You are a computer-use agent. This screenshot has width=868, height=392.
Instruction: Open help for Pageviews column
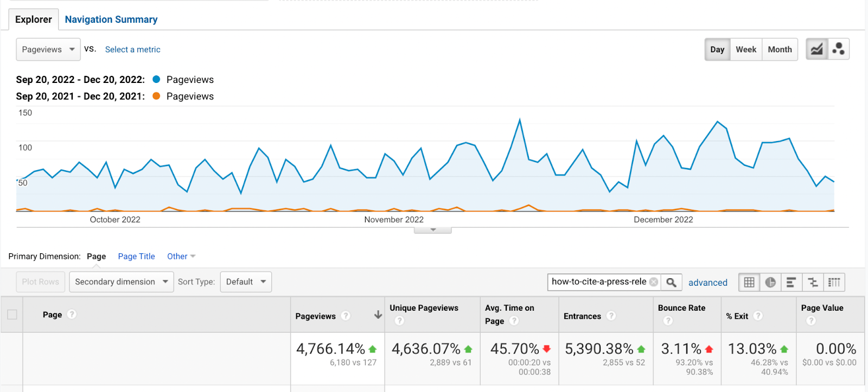click(346, 316)
